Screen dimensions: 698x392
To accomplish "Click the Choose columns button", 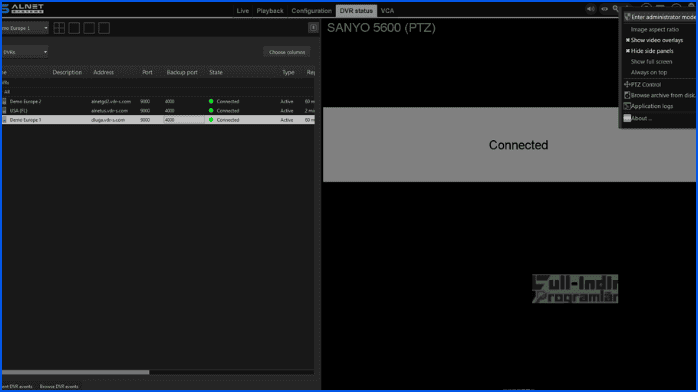I will coord(287,52).
